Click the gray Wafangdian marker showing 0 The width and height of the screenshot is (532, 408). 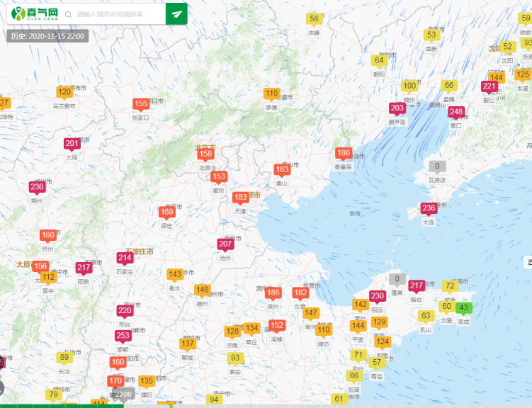click(x=437, y=166)
